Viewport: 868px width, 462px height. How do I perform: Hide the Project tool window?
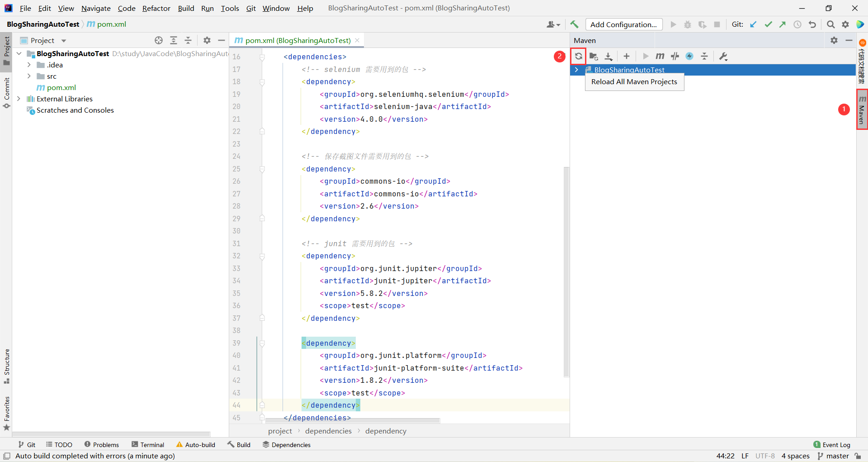coord(222,40)
